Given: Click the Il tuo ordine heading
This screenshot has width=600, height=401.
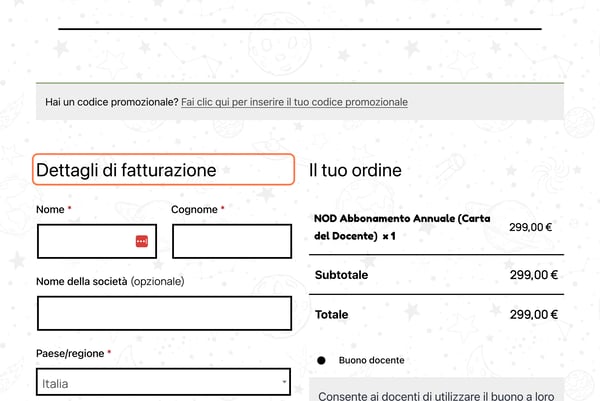Looking at the screenshot, I should 355,170.
